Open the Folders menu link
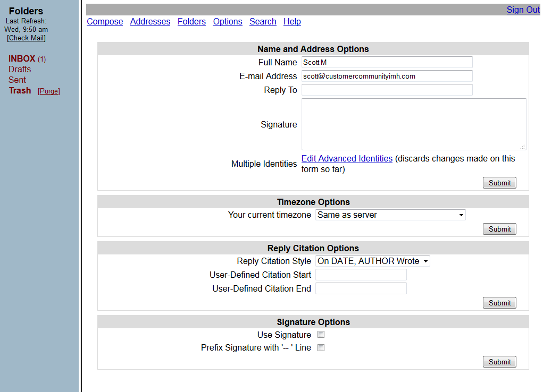The image size is (543, 392). (191, 21)
